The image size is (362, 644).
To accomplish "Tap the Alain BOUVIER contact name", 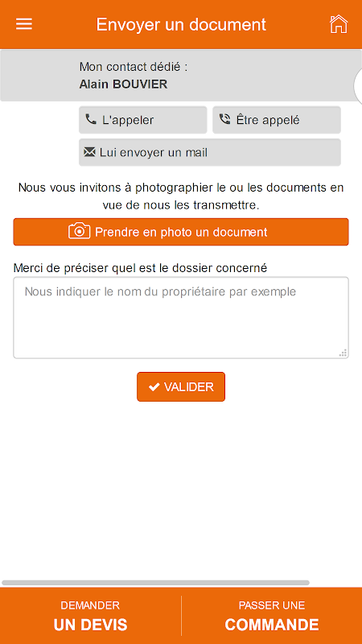I will [123, 85].
